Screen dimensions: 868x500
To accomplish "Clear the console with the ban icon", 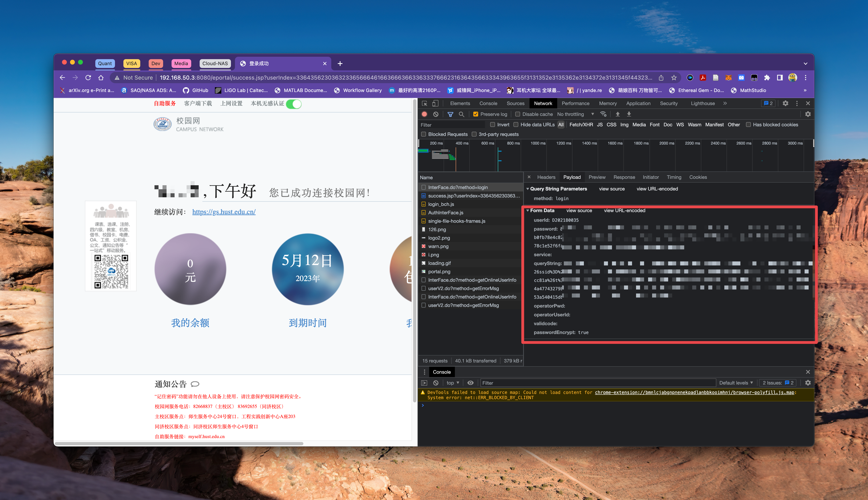I will point(436,383).
